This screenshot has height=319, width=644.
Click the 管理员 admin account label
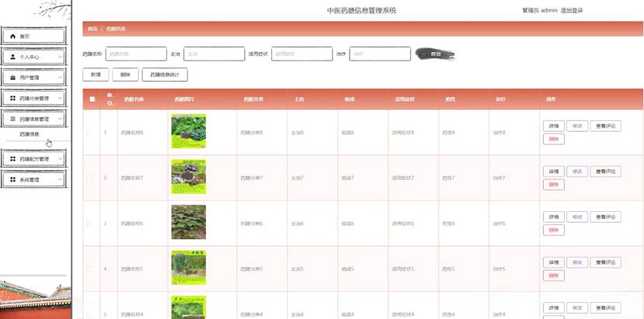[540, 11]
